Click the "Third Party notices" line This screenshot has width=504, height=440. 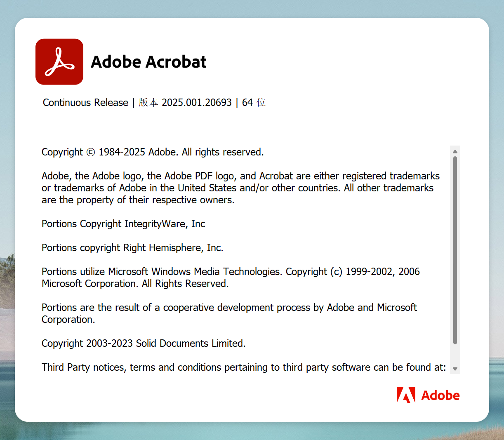coord(244,367)
